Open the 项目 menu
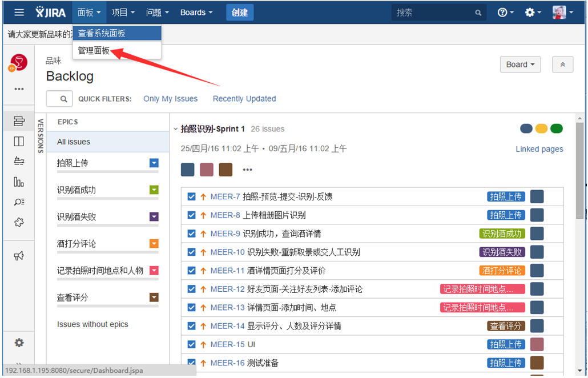The height and width of the screenshot is (378, 588). point(123,13)
